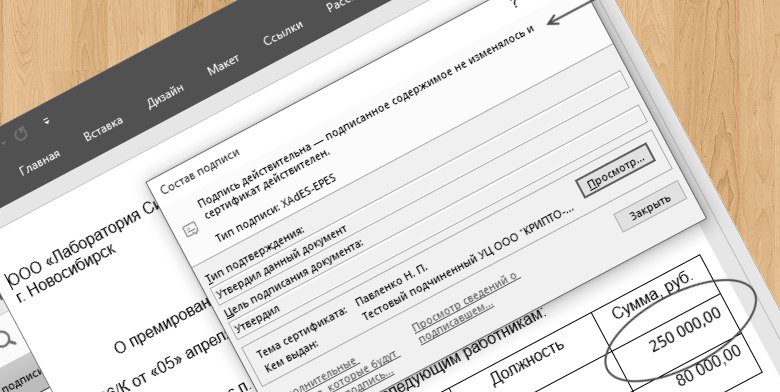The image size is (780, 392).
Task: Open the quick access toolbar customize arrow
Action: (46, 120)
